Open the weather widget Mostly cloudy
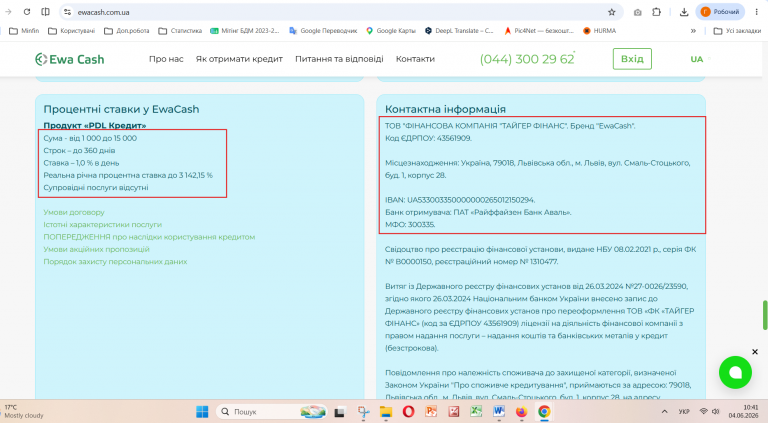This screenshot has width=768, height=423. coord(24,411)
